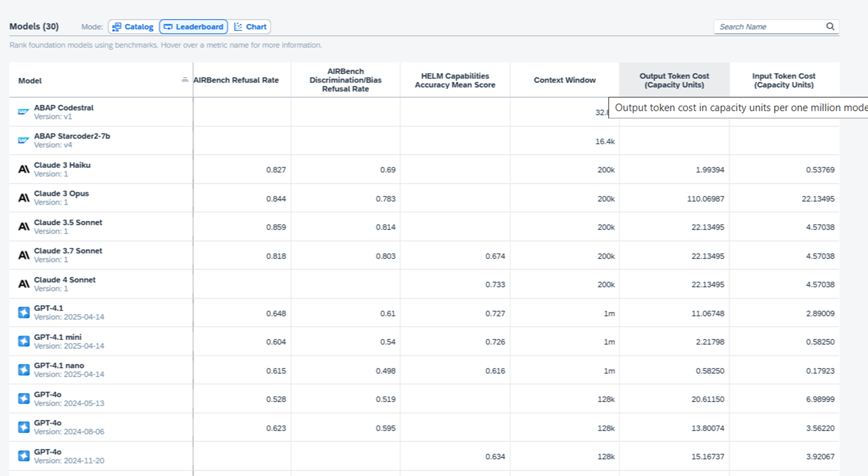
Task: Click GPT-4o HELM score 0.634
Action: click(x=495, y=457)
